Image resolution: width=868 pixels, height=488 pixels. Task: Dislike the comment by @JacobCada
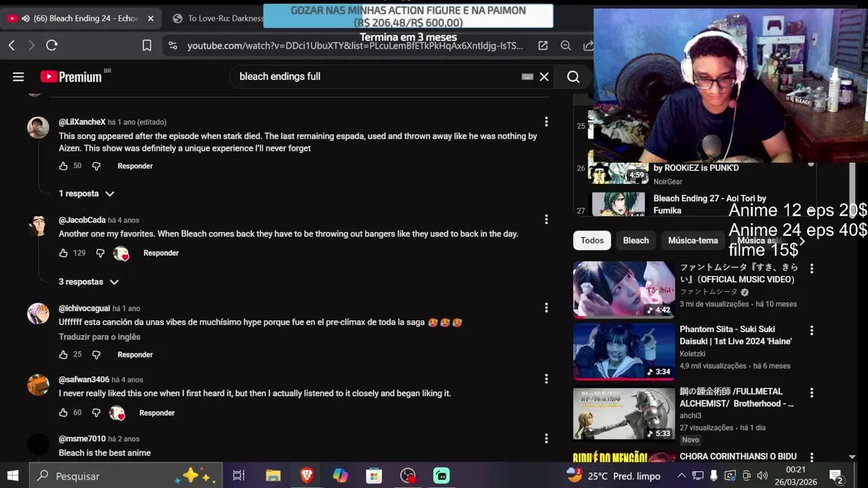click(x=100, y=253)
